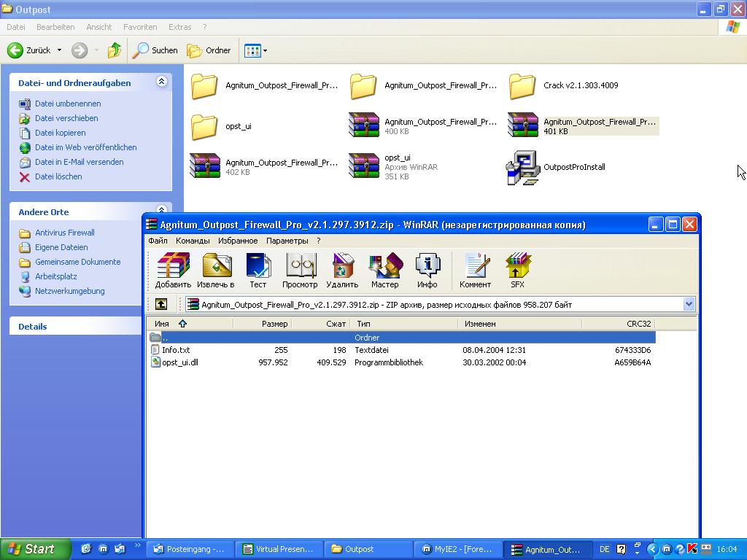747x560 pixels.
Task: Select the 351 KB opst_ui WinRAR archive
Action: coord(393,167)
